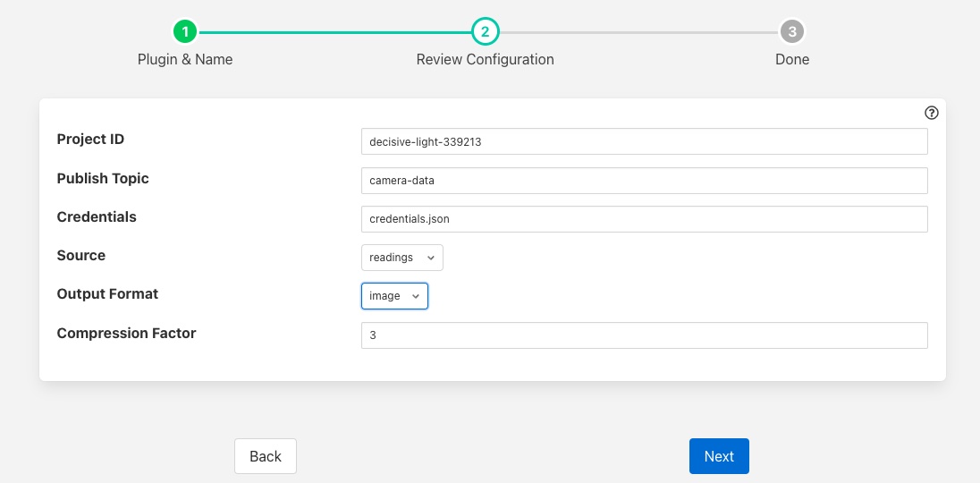Click into the Credentials input field
Screen dimensions: 980x483
[x=644, y=219]
